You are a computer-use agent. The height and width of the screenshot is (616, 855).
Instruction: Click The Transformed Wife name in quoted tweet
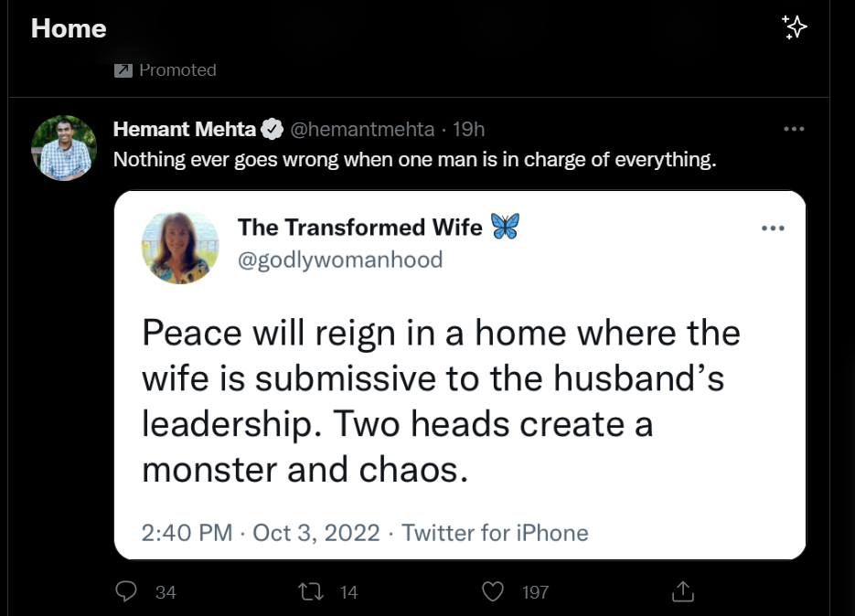coord(359,227)
